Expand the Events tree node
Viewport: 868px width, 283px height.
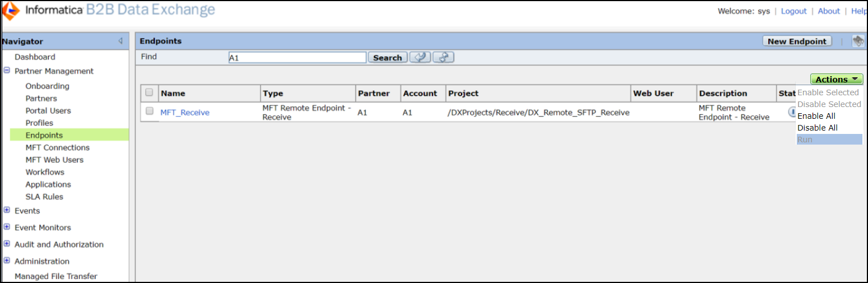tap(7, 210)
